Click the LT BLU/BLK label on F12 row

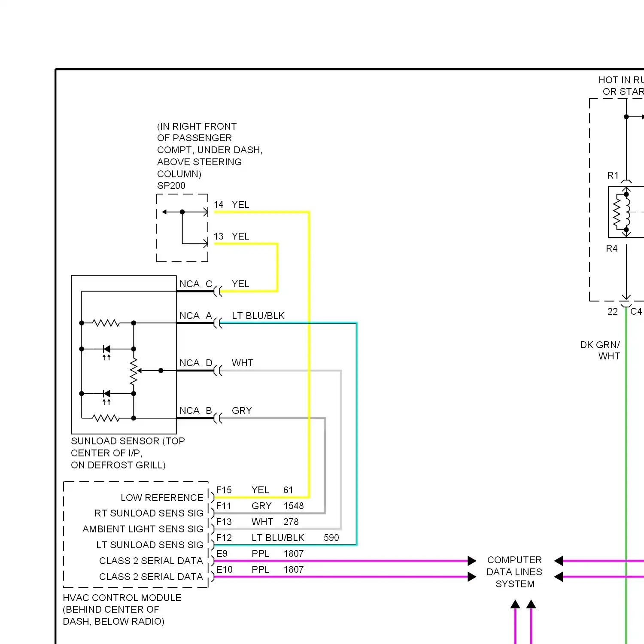tap(278, 538)
